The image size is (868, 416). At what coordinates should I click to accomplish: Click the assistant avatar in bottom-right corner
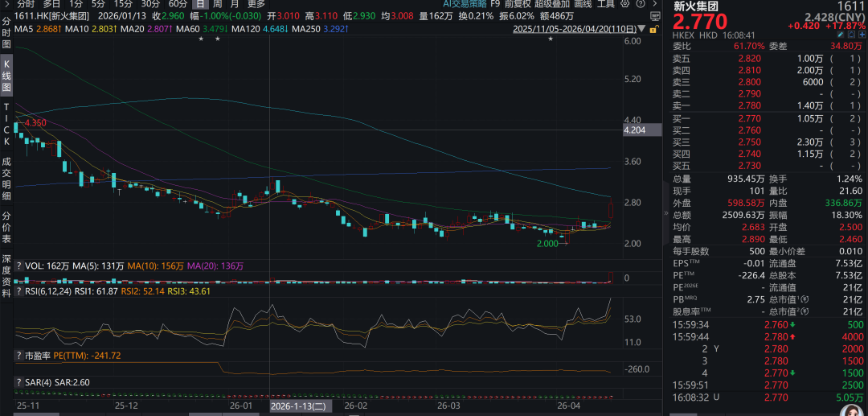coord(847,402)
